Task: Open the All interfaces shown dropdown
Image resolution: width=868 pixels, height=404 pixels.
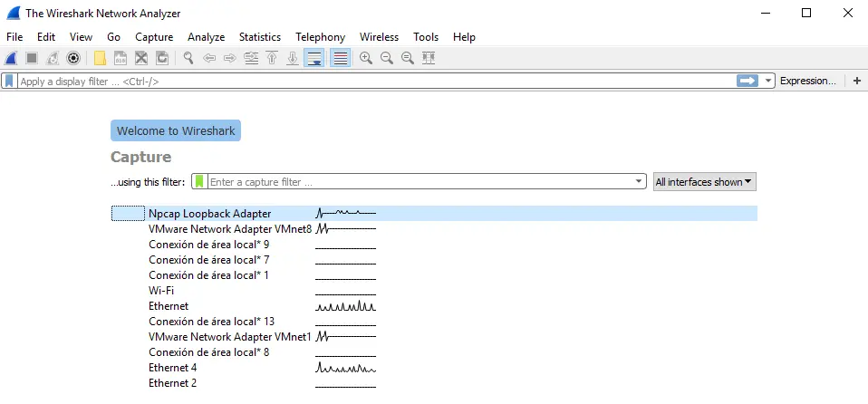Action: tap(704, 181)
